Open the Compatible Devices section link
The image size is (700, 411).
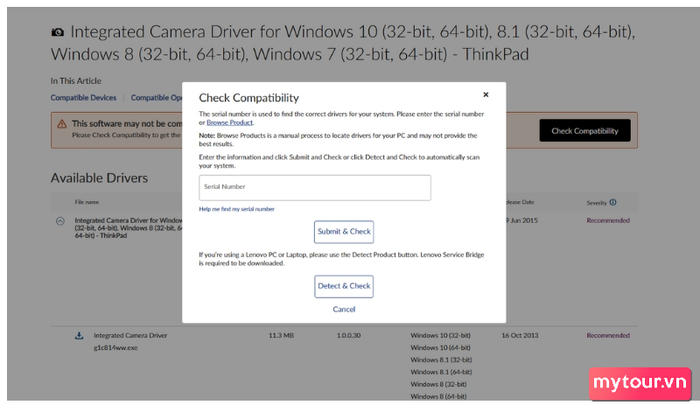click(x=83, y=98)
